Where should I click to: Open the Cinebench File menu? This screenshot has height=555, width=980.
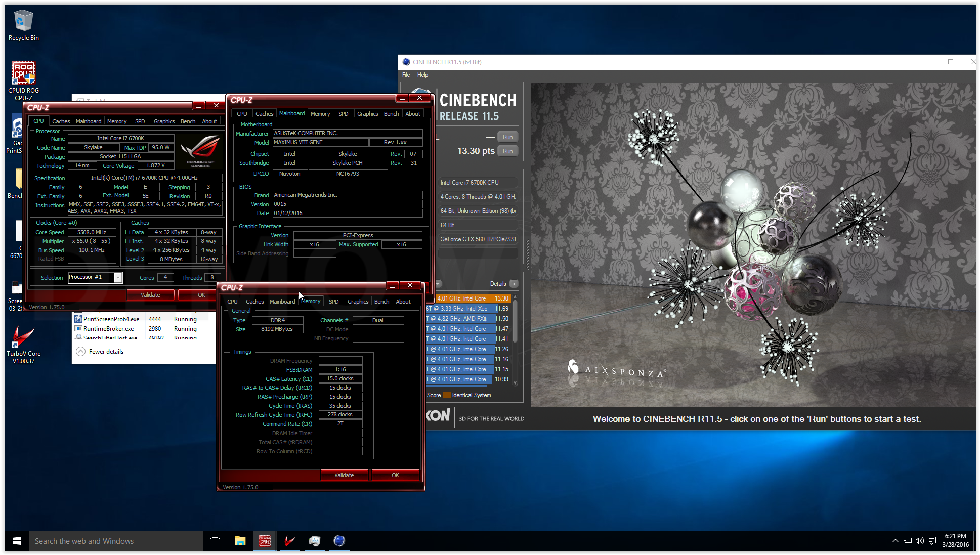pos(406,75)
